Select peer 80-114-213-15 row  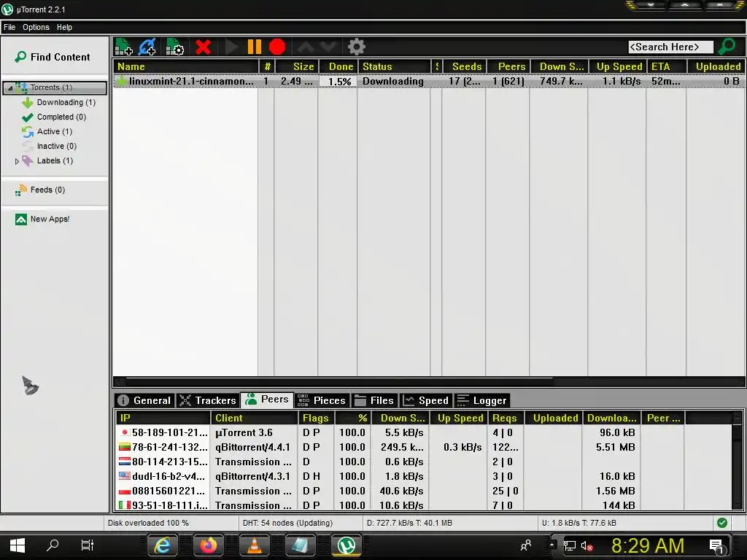[x=424, y=462]
